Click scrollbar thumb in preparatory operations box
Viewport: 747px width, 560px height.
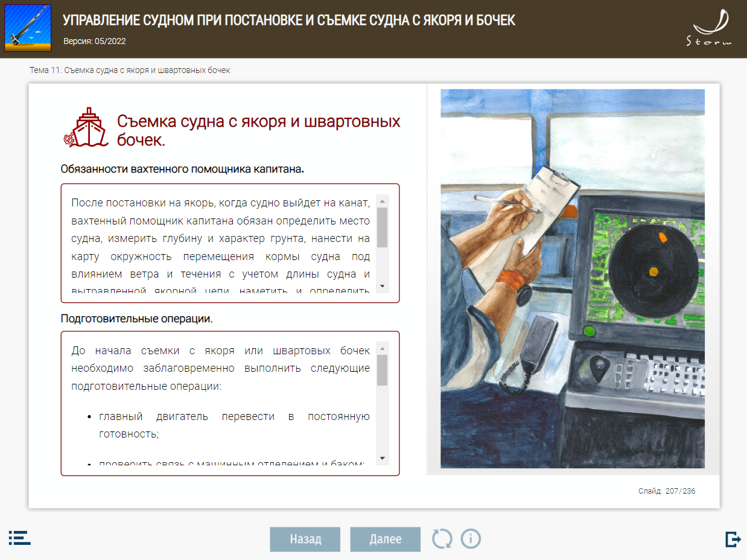pos(382,370)
